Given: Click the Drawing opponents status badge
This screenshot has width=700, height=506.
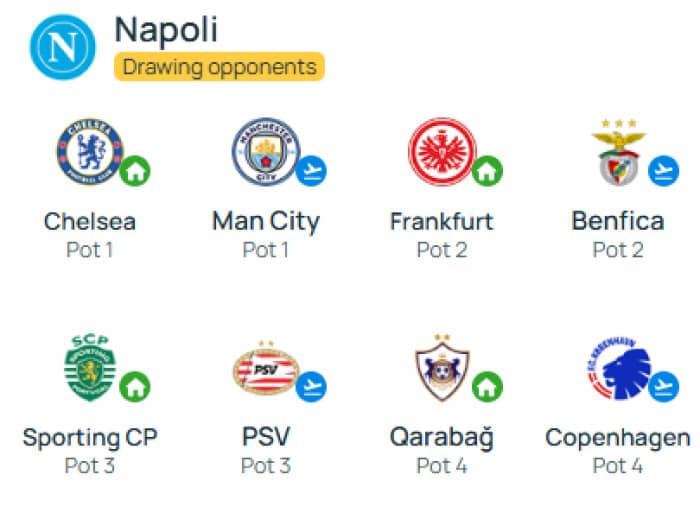Looking at the screenshot, I should point(219,67).
